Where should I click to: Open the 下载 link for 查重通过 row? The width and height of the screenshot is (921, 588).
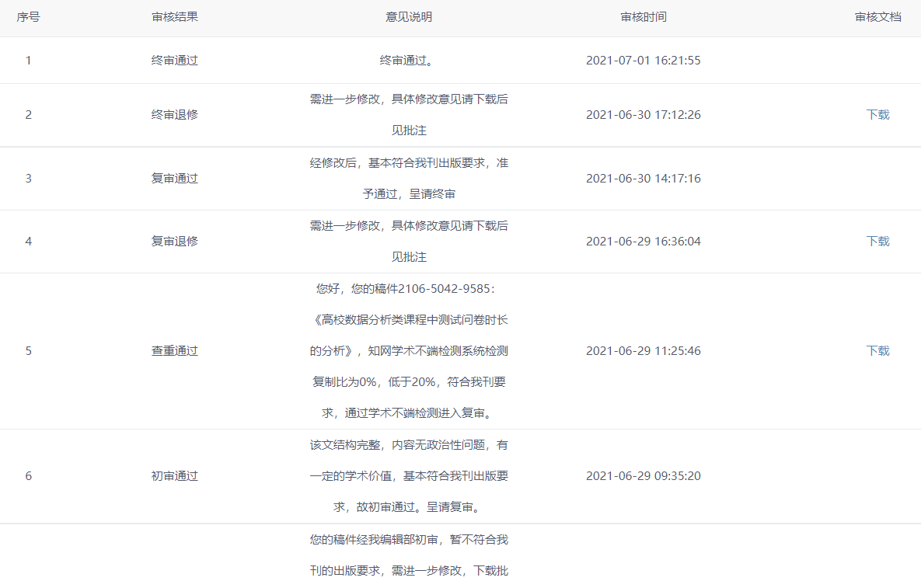coord(877,351)
